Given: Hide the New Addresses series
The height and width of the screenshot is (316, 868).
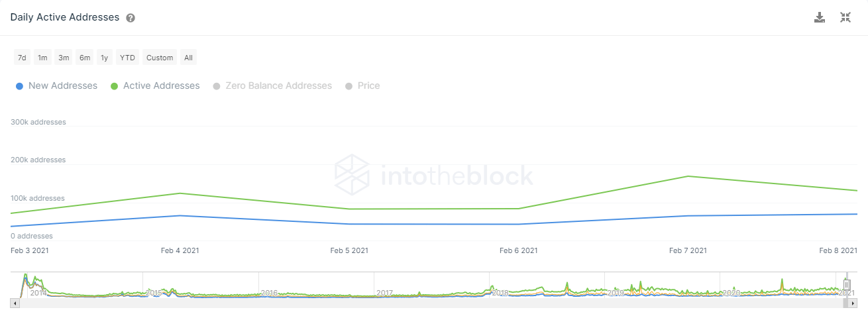Looking at the screenshot, I should (x=63, y=85).
